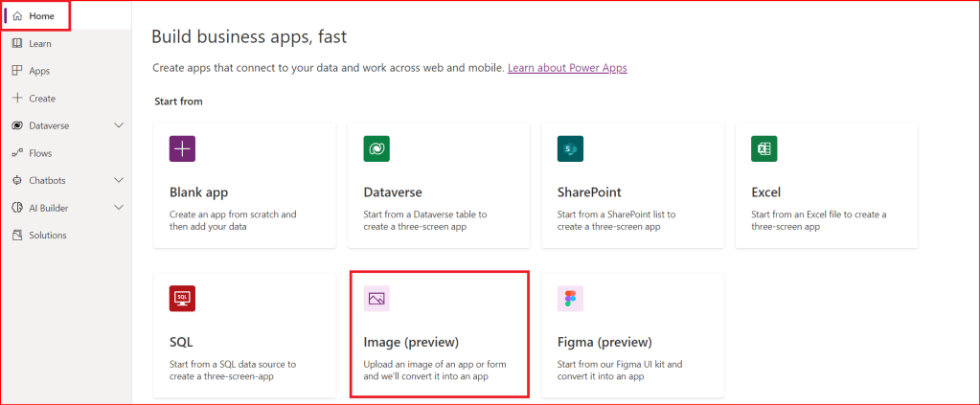980x405 pixels.
Task: Open Solutions in the left navigation
Action: (48, 236)
